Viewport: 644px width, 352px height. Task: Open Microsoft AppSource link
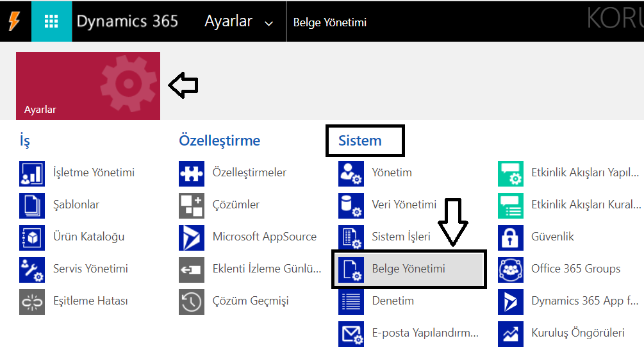(x=265, y=237)
